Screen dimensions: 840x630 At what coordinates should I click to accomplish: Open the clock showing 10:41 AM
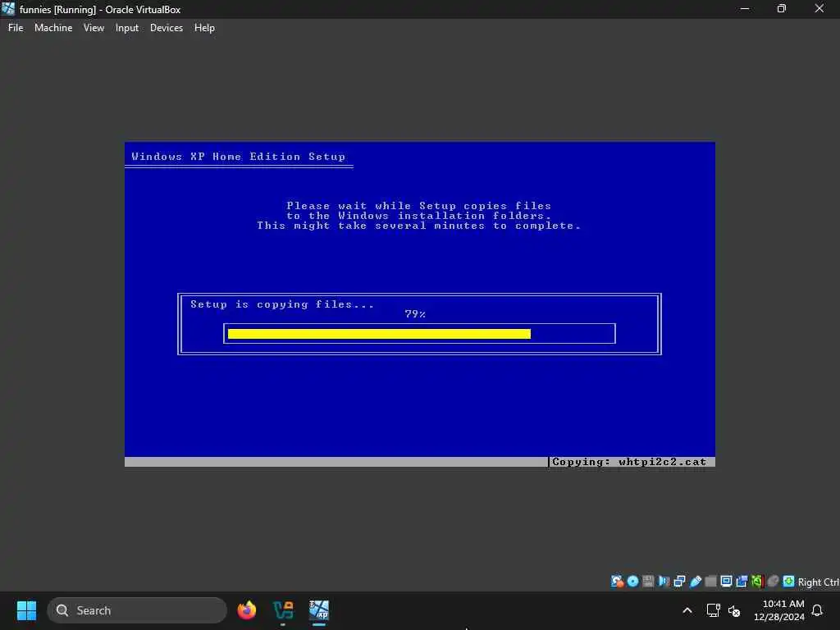pos(779,610)
